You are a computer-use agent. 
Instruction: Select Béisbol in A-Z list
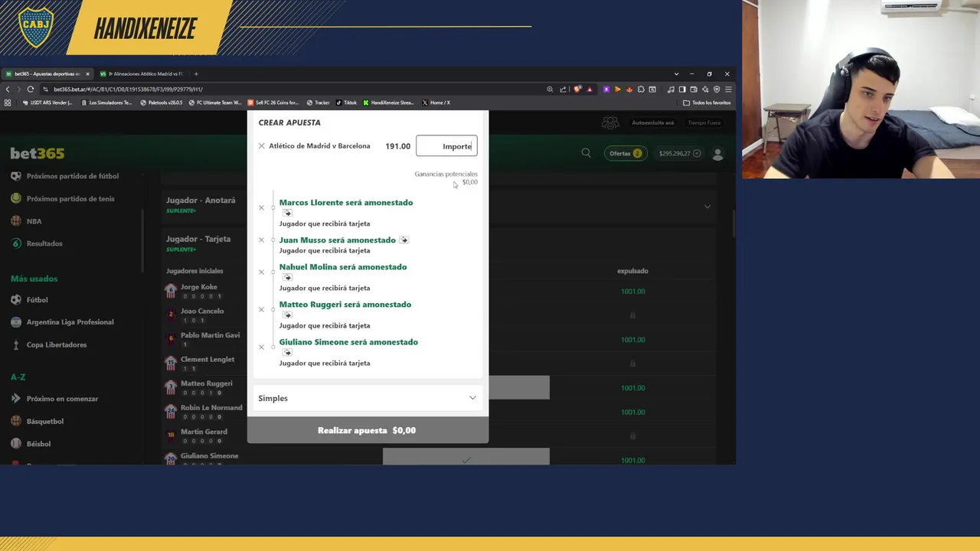point(38,444)
